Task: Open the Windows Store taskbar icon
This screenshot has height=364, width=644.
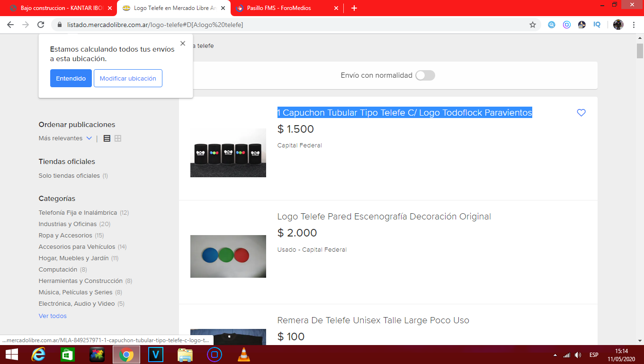Action: point(68,355)
